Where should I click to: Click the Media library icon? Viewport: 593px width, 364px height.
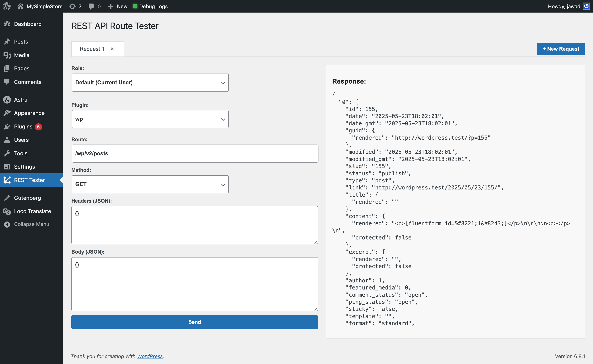(7, 55)
